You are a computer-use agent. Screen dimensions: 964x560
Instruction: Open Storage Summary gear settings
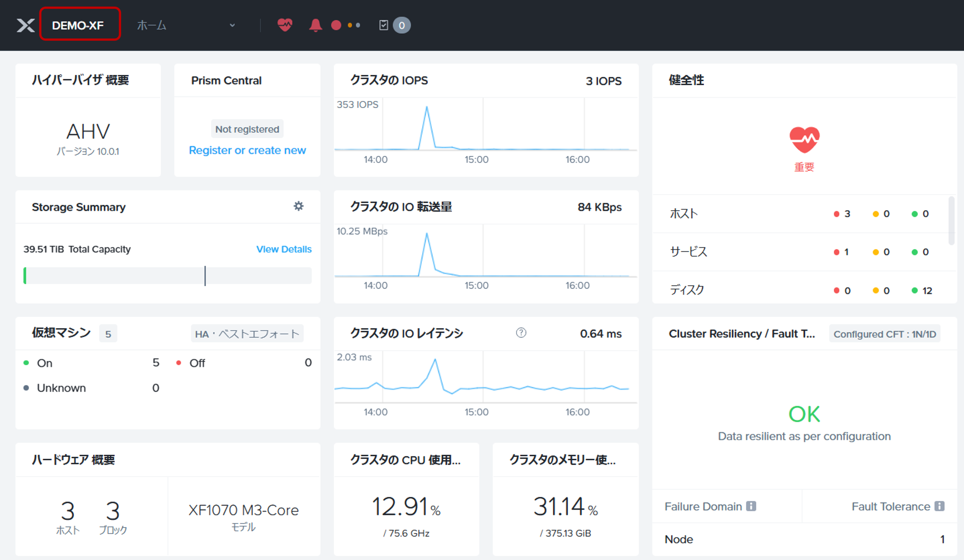coord(298,206)
